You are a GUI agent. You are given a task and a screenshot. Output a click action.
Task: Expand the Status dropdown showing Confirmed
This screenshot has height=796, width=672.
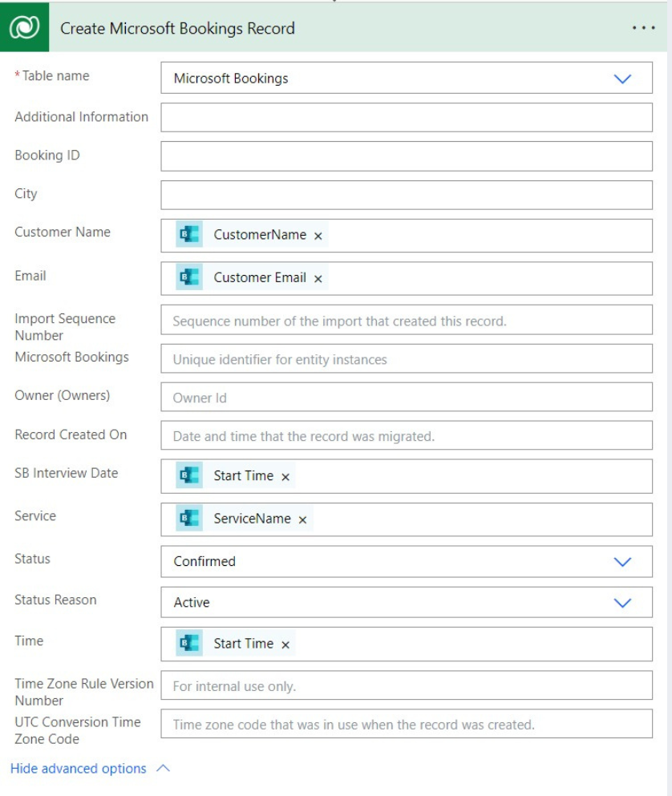407,561
